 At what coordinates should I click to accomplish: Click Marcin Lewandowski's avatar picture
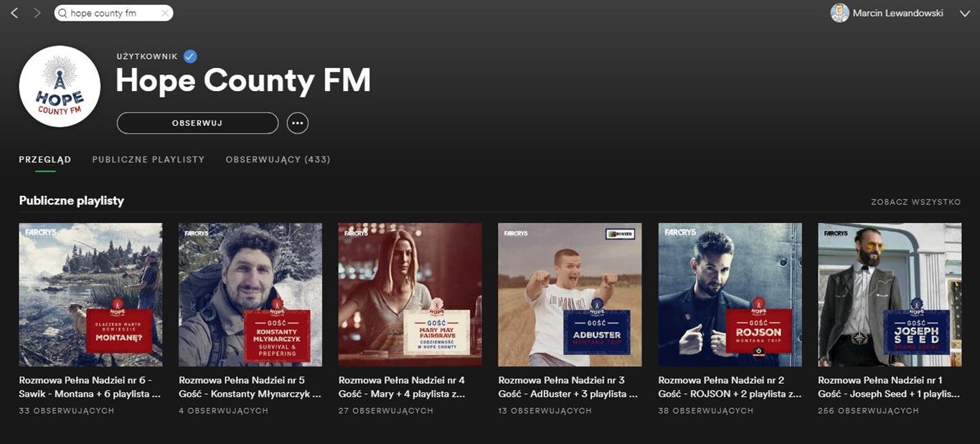point(839,13)
